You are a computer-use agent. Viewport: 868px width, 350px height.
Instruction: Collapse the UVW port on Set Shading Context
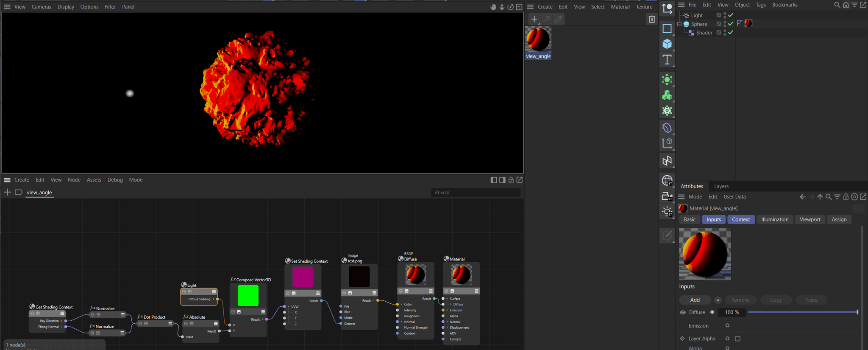coord(289,306)
